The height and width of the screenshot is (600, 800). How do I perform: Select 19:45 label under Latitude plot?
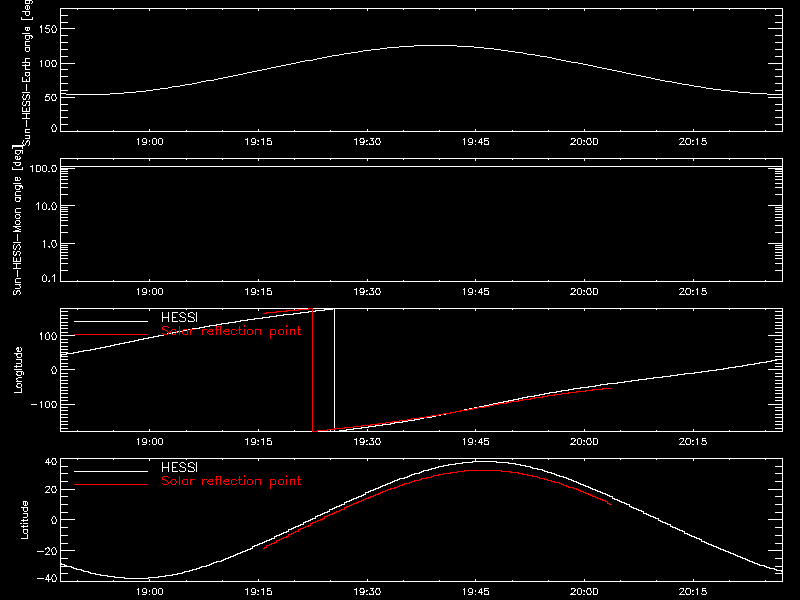pyautogui.click(x=476, y=591)
